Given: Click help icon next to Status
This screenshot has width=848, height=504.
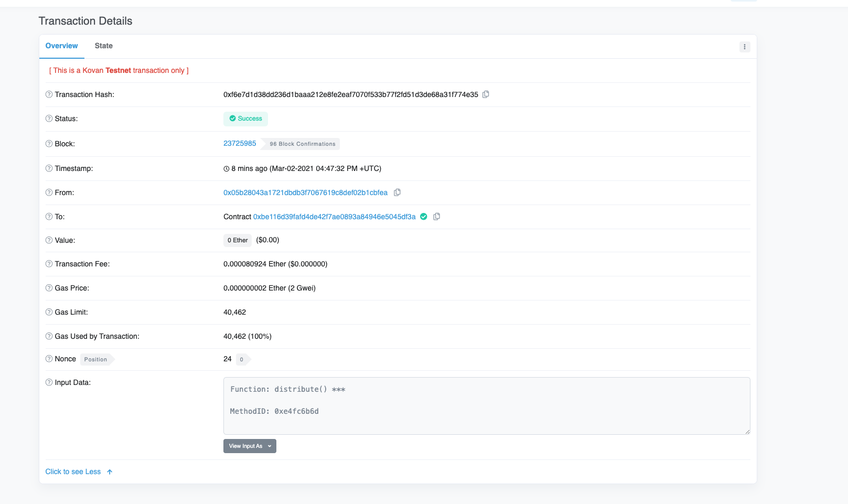Looking at the screenshot, I should [x=49, y=119].
